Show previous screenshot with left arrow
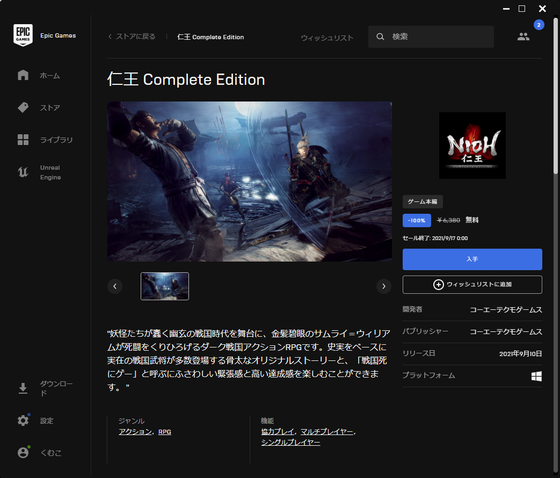The height and width of the screenshot is (478, 560). tap(115, 286)
